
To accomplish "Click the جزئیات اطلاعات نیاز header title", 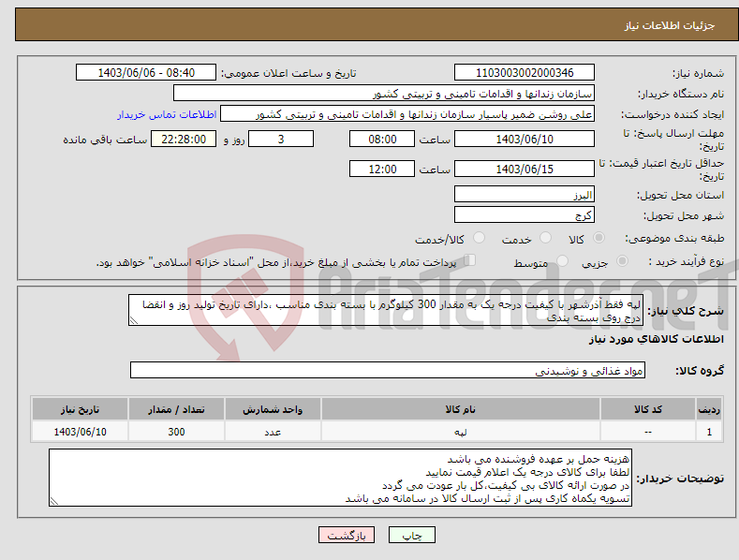I will point(670,25).
